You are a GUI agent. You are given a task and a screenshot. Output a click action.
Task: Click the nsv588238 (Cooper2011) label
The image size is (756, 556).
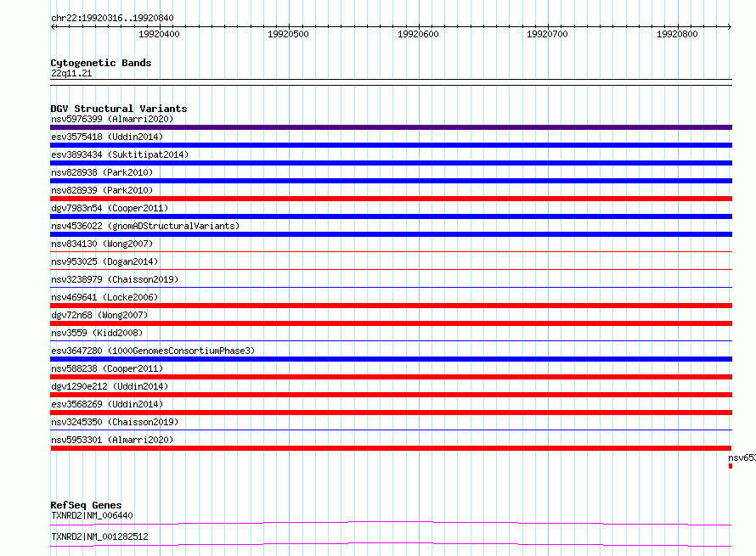(x=107, y=368)
